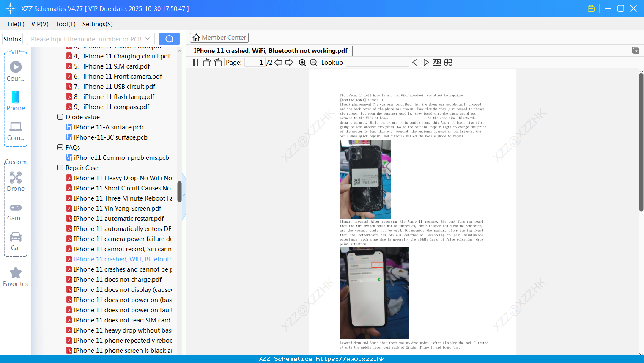Collapse the FAQs folder
Screen dimensions: 644x363
pyautogui.click(x=60, y=147)
